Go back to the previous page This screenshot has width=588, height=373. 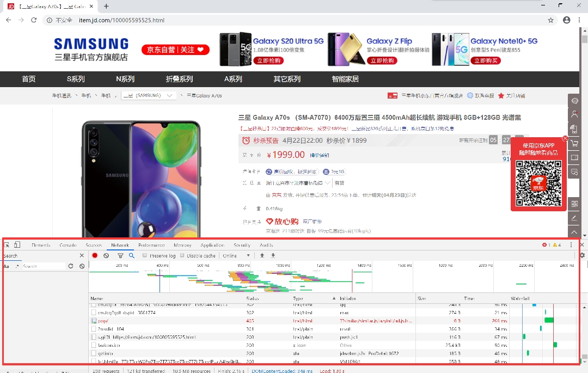(9, 20)
